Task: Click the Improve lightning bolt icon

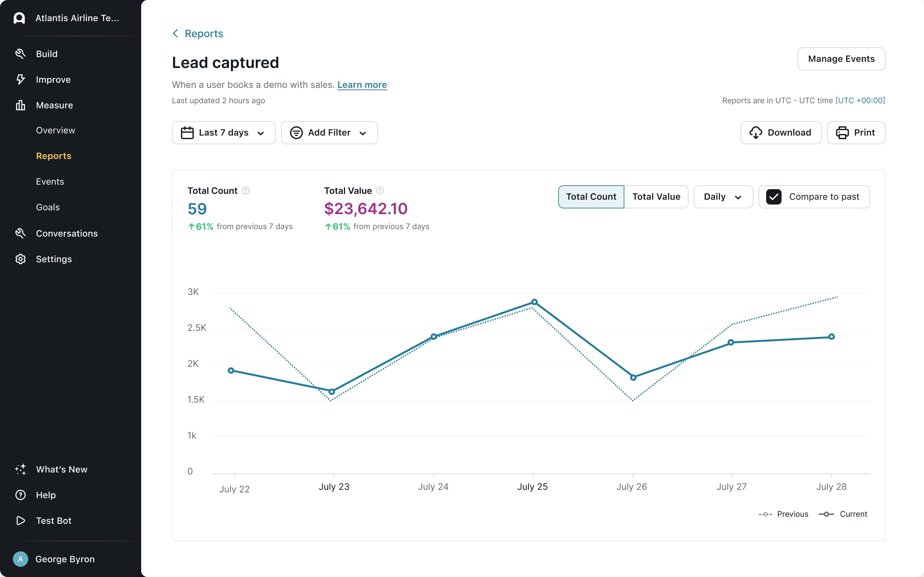Action: pos(20,79)
